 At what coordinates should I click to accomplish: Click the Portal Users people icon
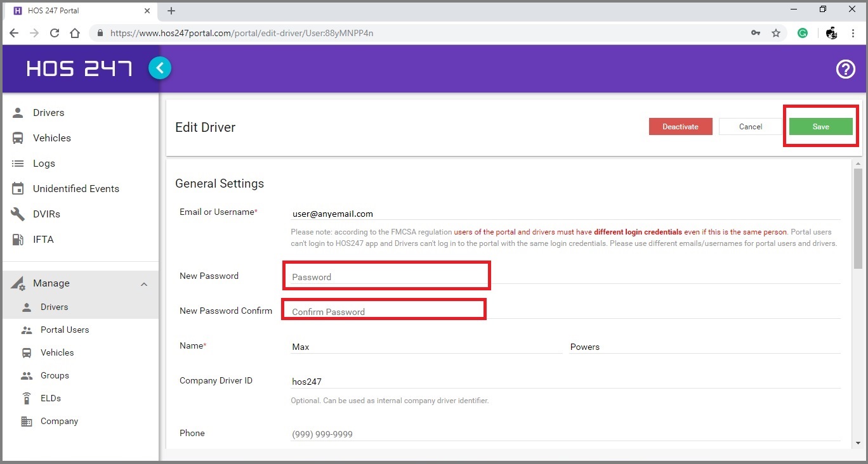[x=27, y=330]
